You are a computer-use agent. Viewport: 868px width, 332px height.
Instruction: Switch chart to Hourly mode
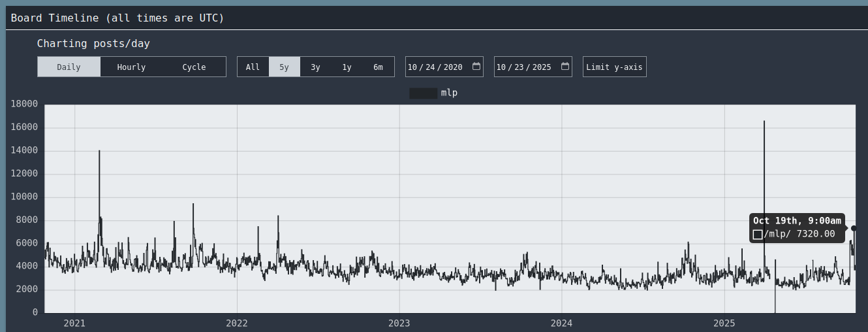131,67
